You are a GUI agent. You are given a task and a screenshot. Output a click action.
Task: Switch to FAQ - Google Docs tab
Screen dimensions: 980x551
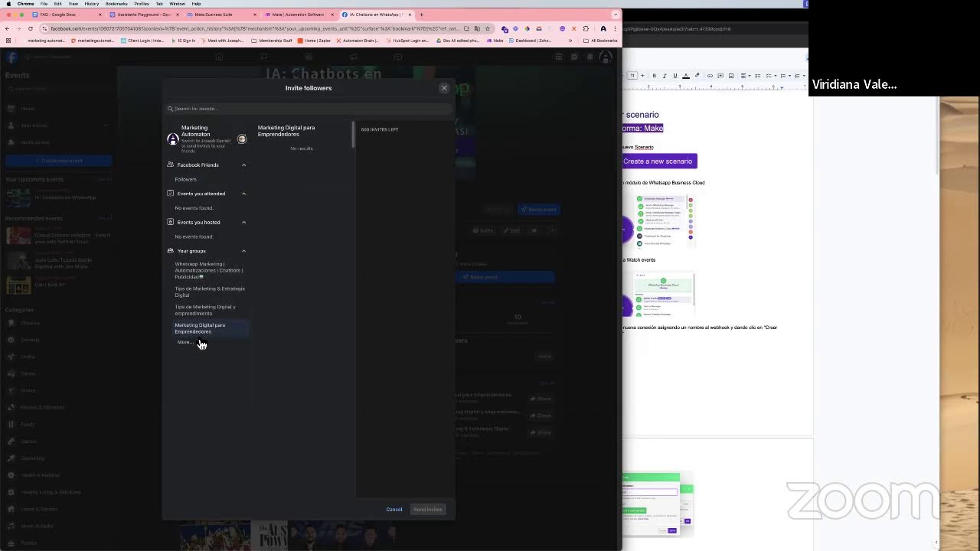click(x=65, y=15)
